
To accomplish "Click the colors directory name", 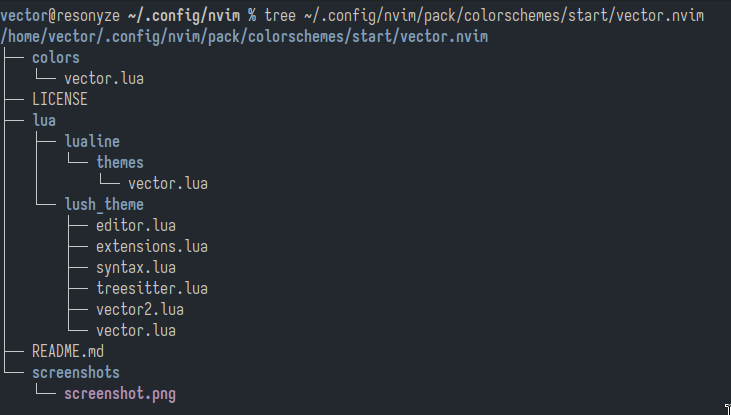I will [56, 58].
